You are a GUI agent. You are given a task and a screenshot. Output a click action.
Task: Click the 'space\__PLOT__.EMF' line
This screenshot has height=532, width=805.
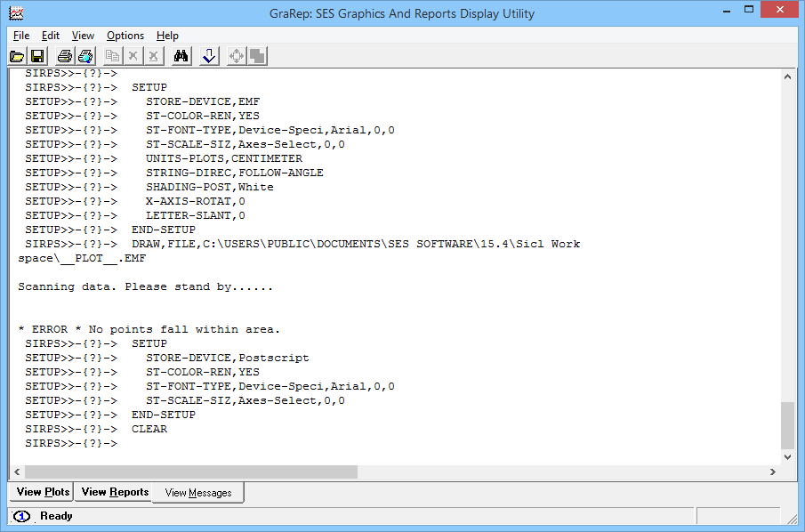click(x=82, y=258)
